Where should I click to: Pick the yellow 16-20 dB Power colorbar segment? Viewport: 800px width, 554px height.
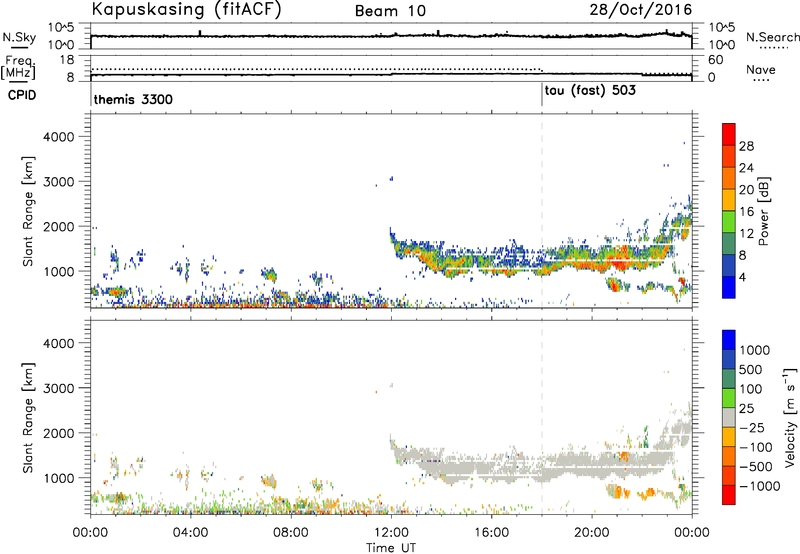(729, 199)
